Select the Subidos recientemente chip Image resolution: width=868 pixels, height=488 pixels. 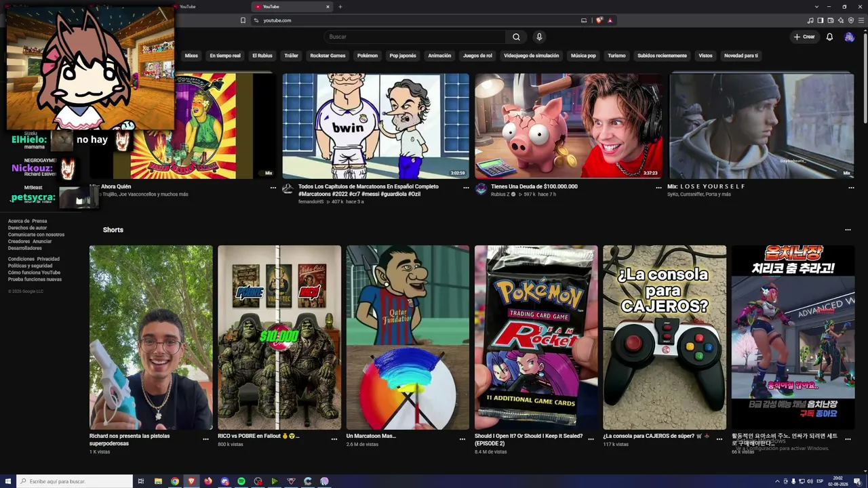tap(662, 56)
